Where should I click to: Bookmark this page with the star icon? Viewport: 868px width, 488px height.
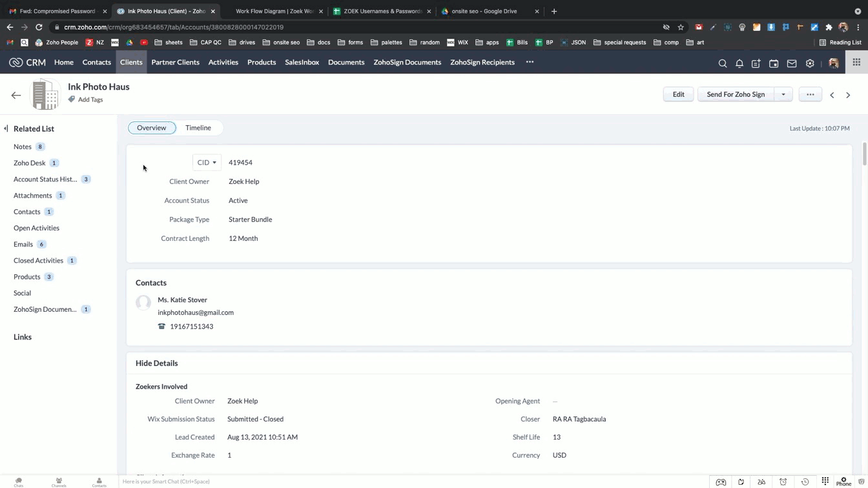click(681, 27)
